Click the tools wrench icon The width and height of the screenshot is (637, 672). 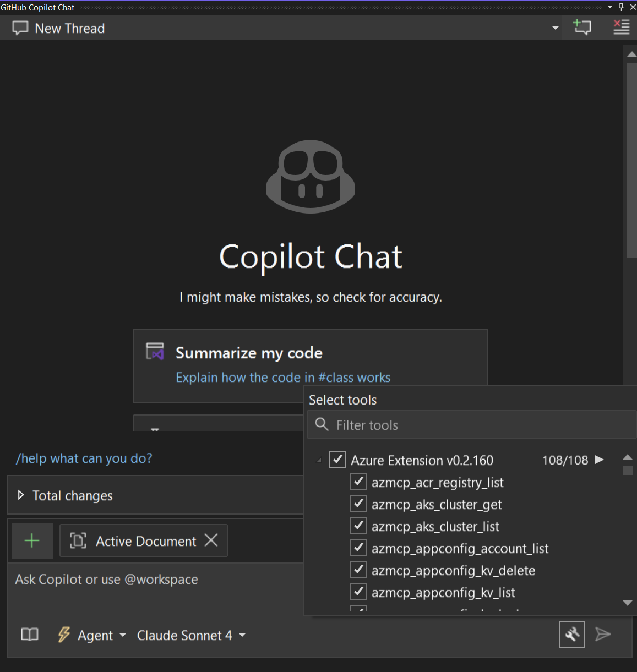pos(571,635)
